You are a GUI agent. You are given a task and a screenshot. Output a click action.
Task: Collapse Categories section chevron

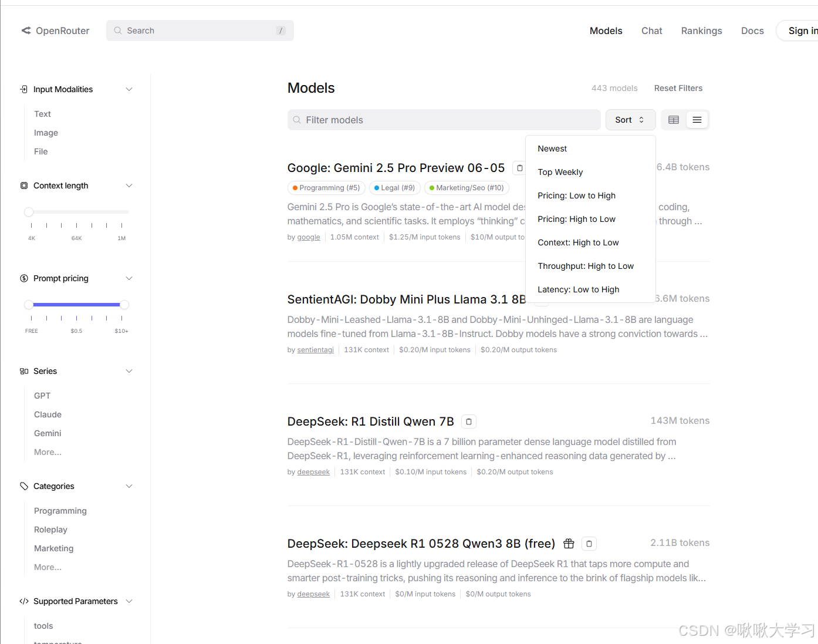(x=129, y=486)
